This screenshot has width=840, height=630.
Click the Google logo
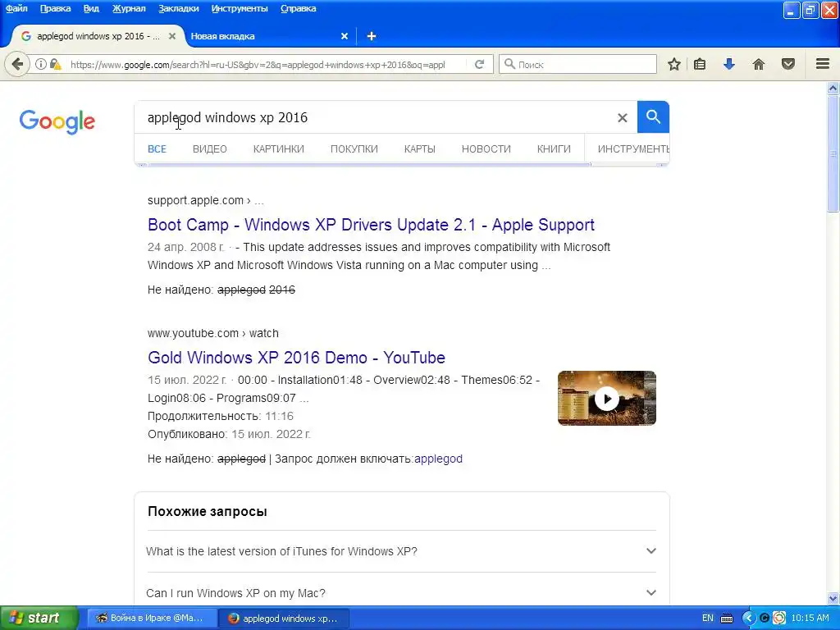[57, 121]
